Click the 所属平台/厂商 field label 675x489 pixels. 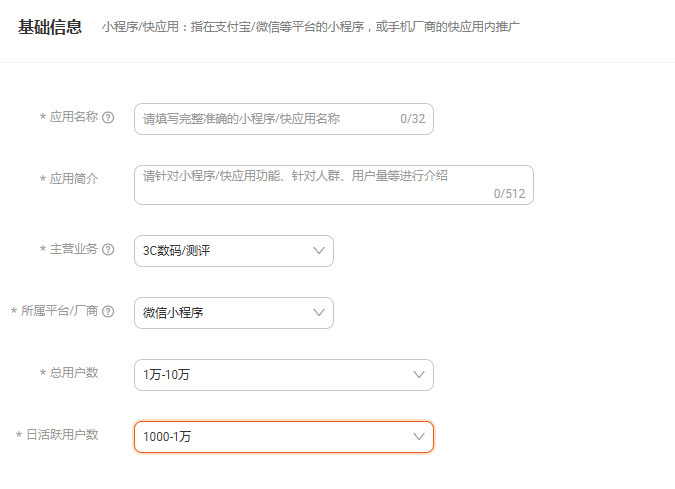click(x=59, y=311)
